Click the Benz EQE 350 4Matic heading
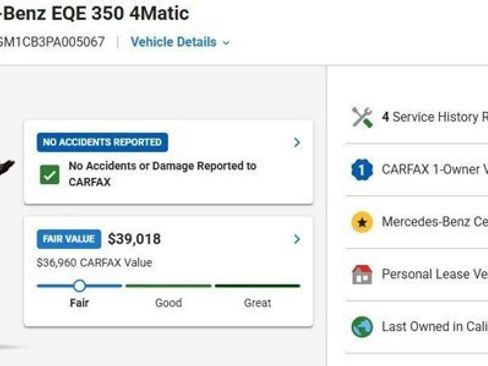Image resolution: width=488 pixels, height=366 pixels. click(x=94, y=13)
